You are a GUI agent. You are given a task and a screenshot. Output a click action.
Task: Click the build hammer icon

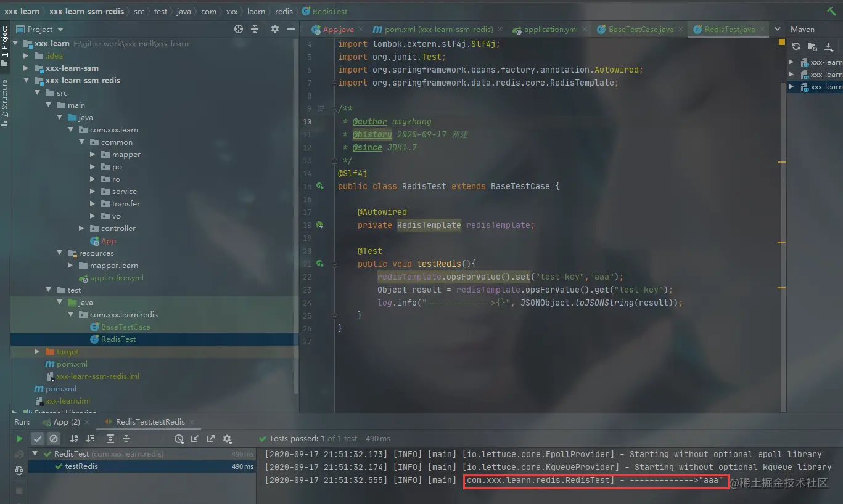831,11
